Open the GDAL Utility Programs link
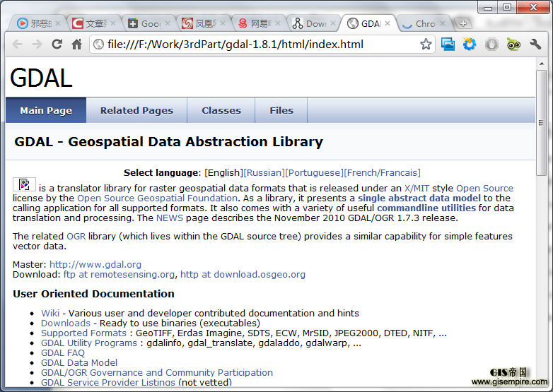Viewport: 553px width, 392px height. [x=89, y=343]
